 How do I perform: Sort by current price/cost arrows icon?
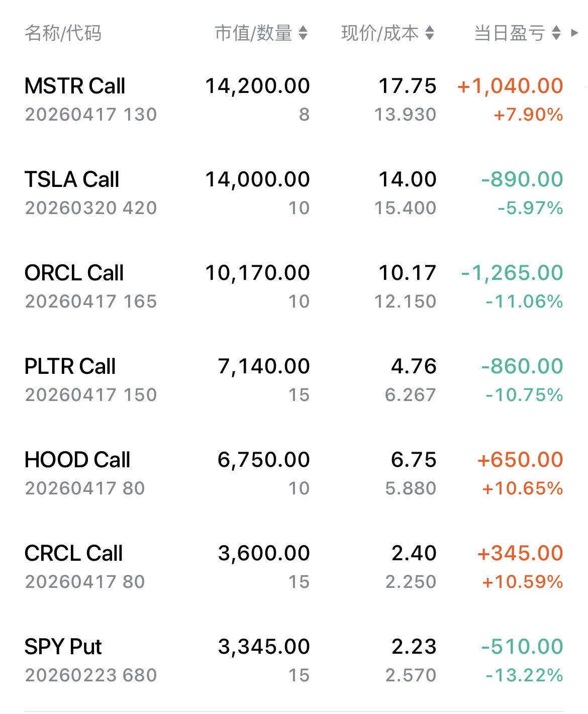(430, 33)
